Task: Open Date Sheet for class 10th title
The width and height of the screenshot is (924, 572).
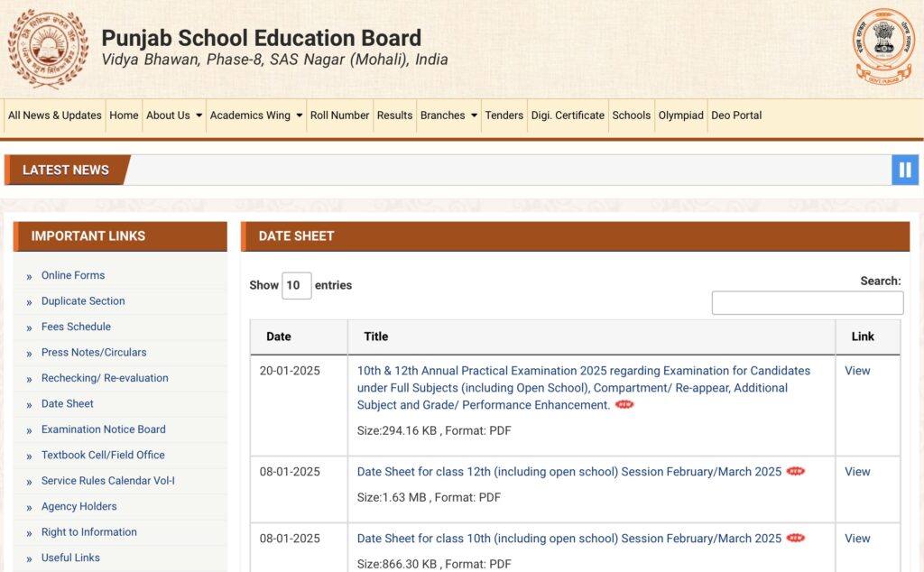Action: click(x=569, y=539)
